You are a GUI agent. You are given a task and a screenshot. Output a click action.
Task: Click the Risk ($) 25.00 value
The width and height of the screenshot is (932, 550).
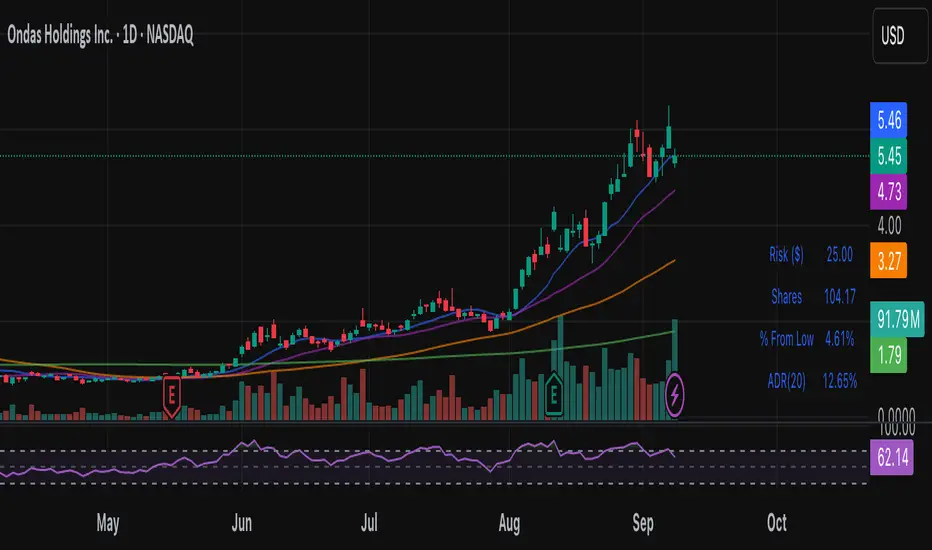(839, 254)
